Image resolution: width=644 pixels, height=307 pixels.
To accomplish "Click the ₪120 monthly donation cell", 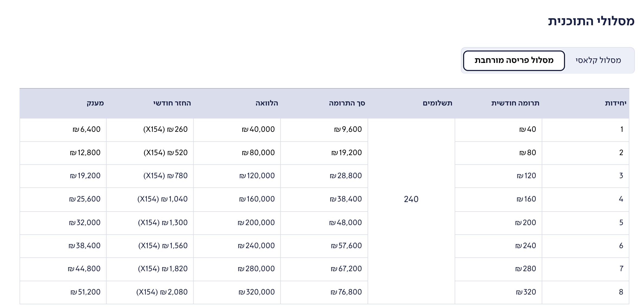I will point(526,176).
